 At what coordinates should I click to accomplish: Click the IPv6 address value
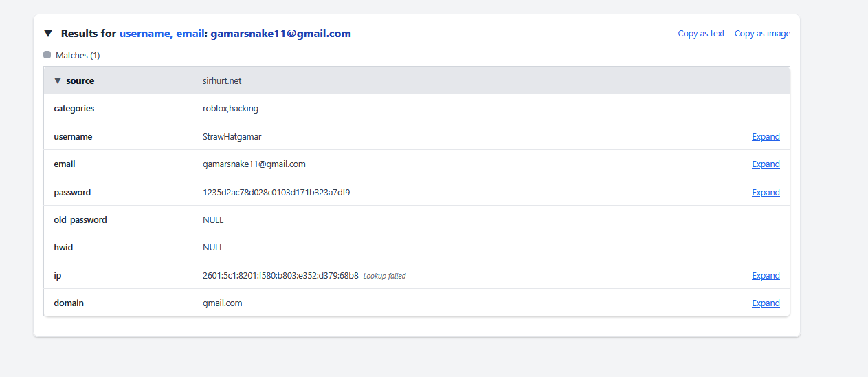[x=280, y=276]
